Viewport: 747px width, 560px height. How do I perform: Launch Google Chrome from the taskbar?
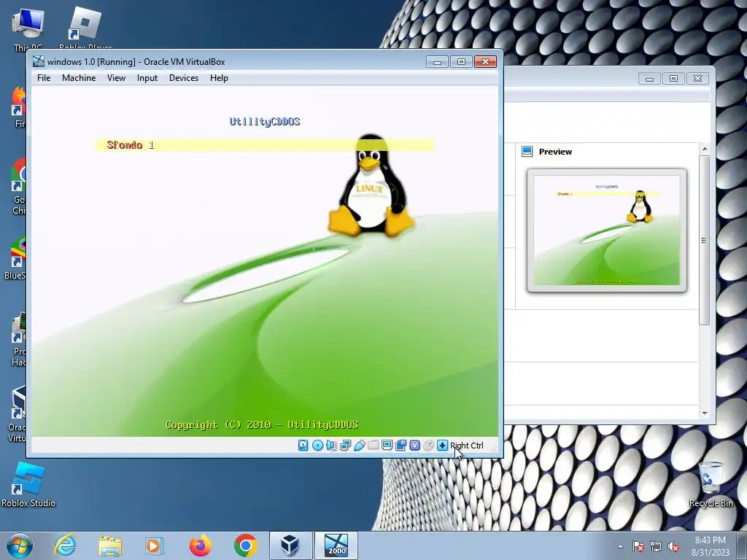click(x=245, y=545)
